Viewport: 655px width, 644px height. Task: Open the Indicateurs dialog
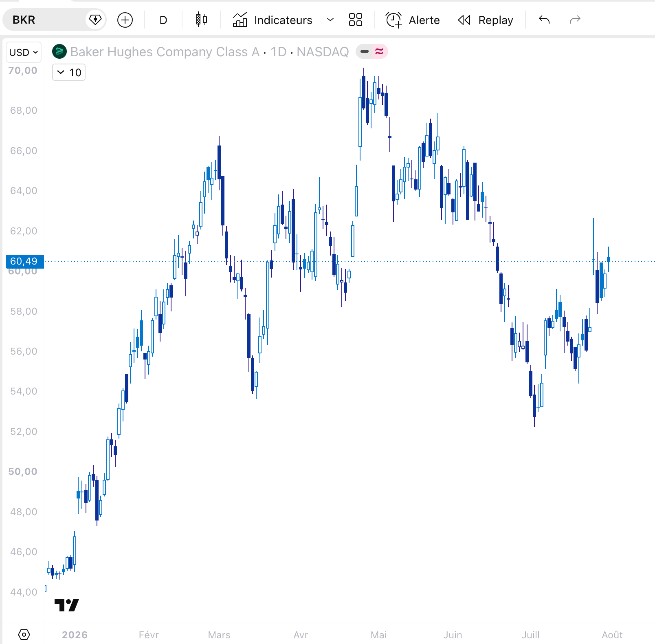(272, 20)
